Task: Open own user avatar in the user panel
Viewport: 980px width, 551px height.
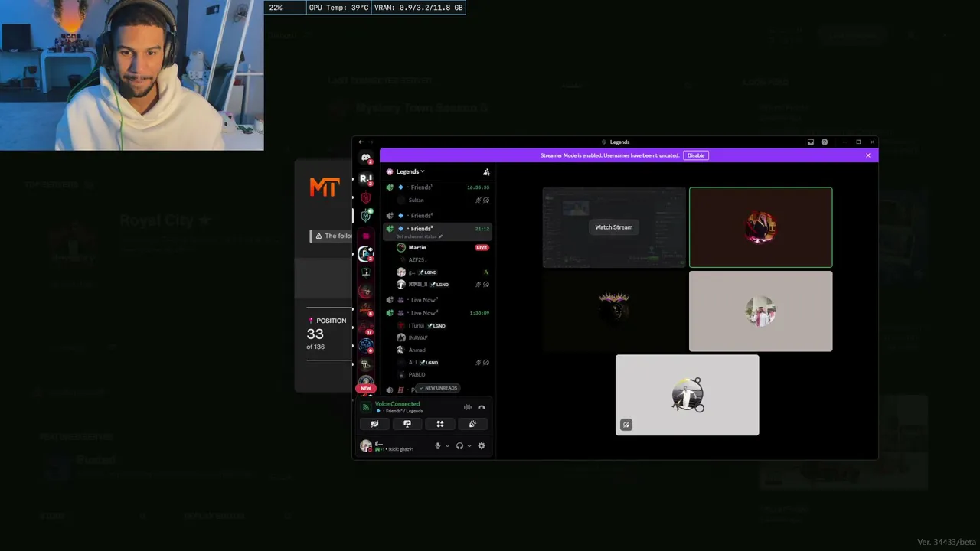Action: click(366, 446)
